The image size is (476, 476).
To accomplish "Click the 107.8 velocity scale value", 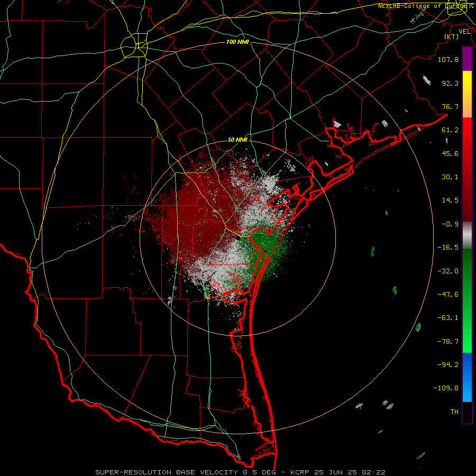I will coord(448,59).
